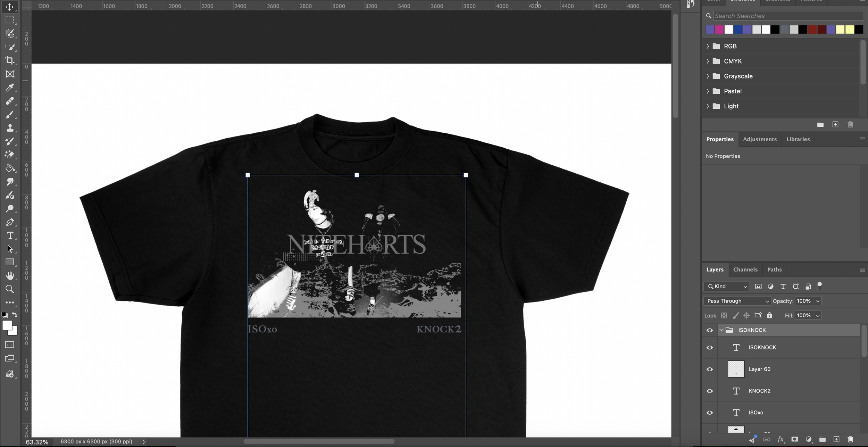The width and height of the screenshot is (868, 447).
Task: Add a layer mask
Action: click(795, 439)
